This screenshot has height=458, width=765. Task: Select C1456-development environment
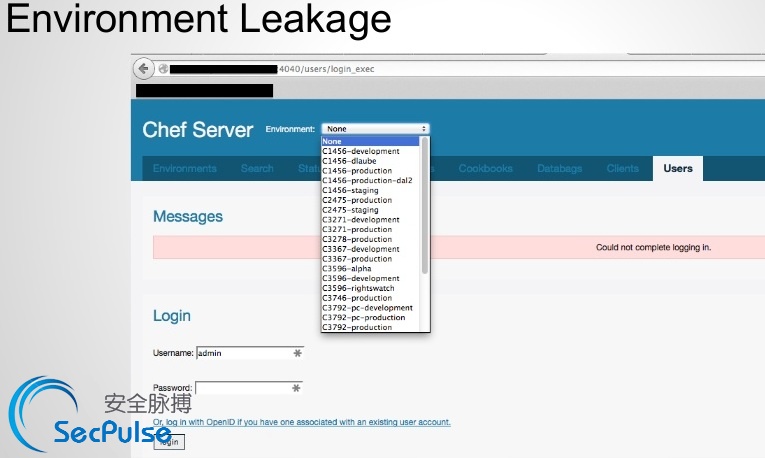[370, 151]
